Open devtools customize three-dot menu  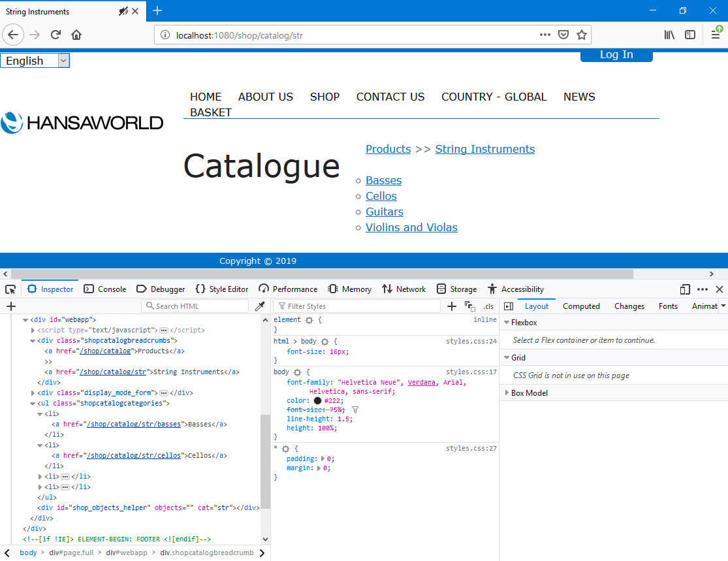(703, 289)
